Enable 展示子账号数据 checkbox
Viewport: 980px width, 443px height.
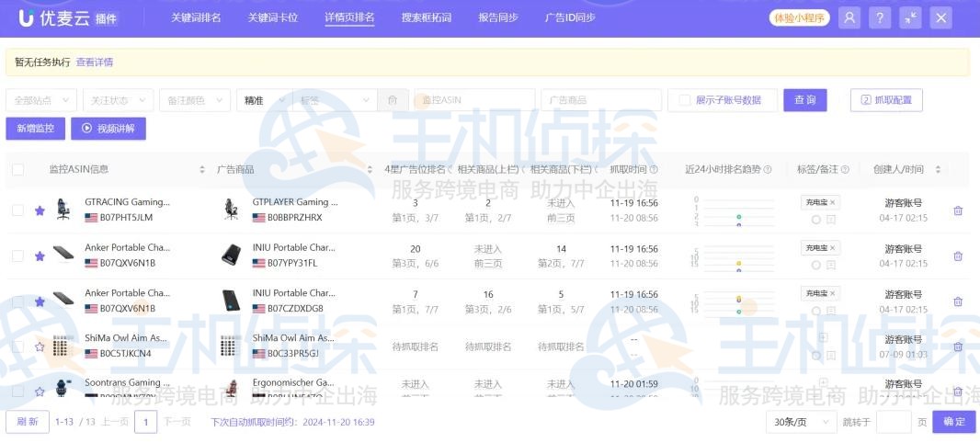pos(685,100)
